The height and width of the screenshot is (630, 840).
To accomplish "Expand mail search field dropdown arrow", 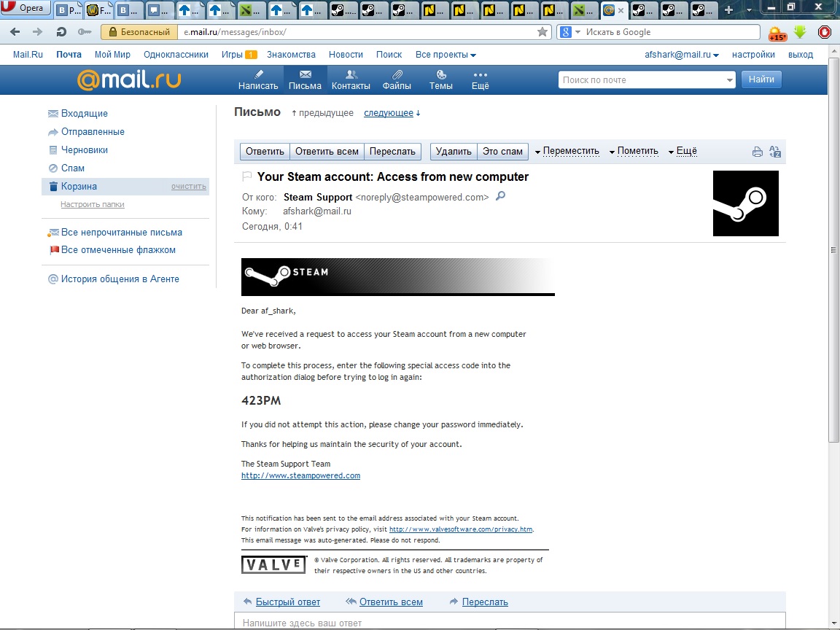I will tap(729, 79).
